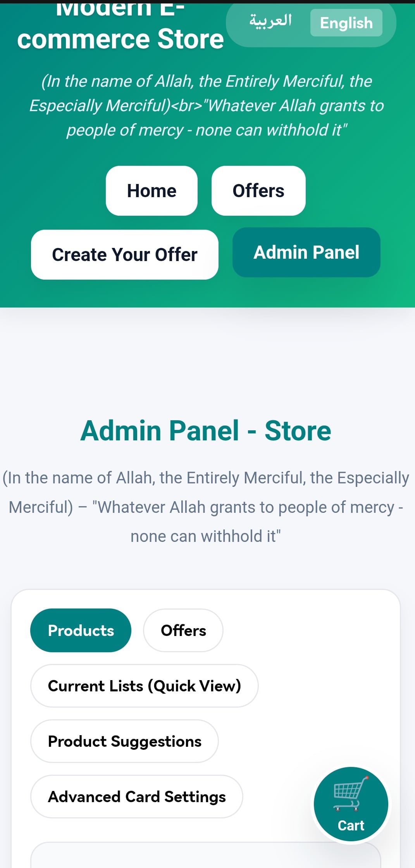Open Advanced Card Settings tab
This screenshot has width=415, height=868.
pos(136,797)
